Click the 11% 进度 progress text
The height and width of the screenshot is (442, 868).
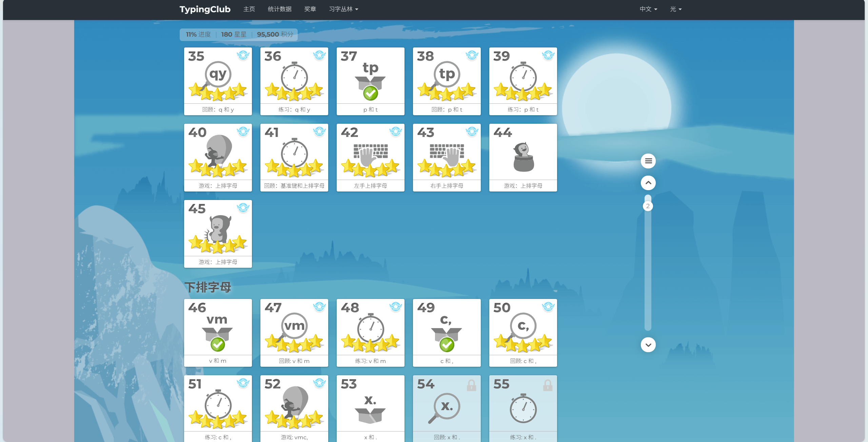coord(198,35)
